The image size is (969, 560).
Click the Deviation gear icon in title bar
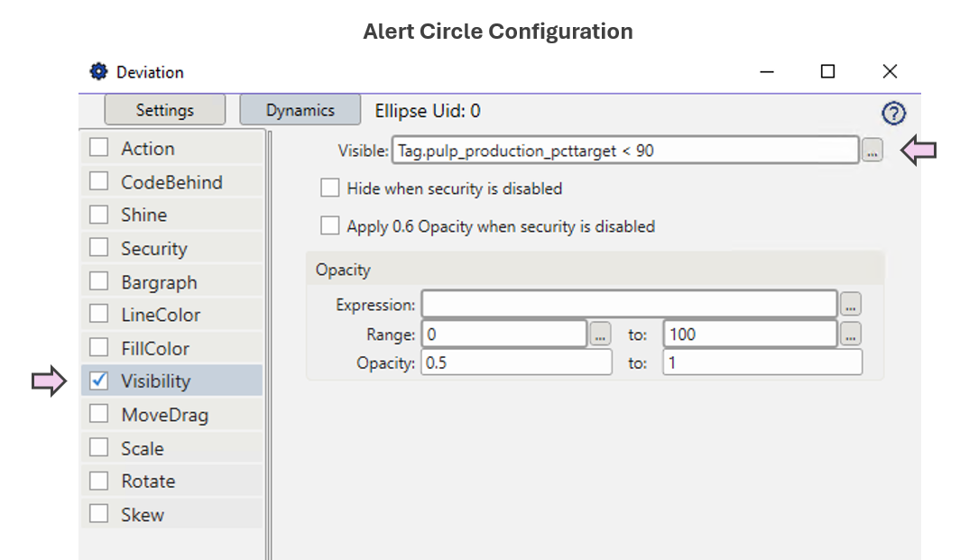click(98, 72)
